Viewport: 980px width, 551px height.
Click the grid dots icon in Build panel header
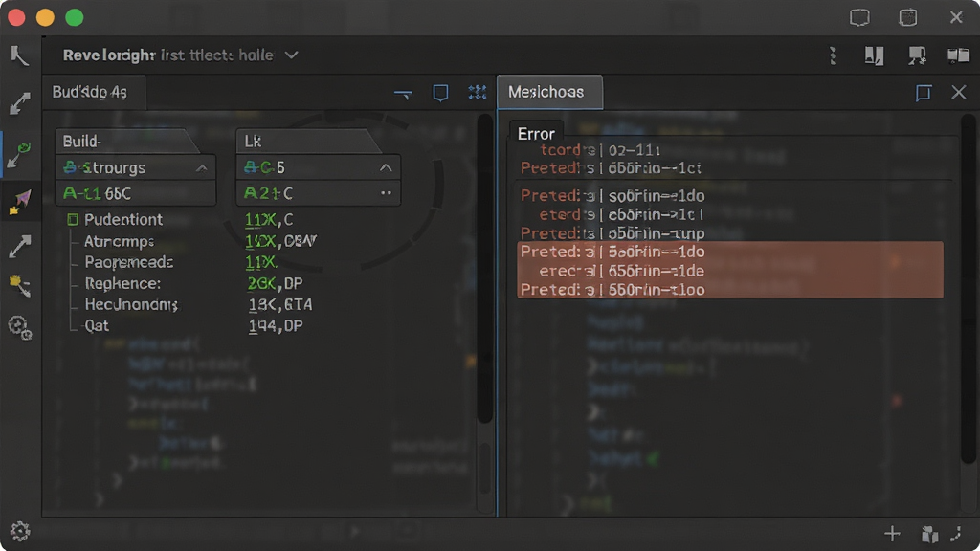point(478,93)
